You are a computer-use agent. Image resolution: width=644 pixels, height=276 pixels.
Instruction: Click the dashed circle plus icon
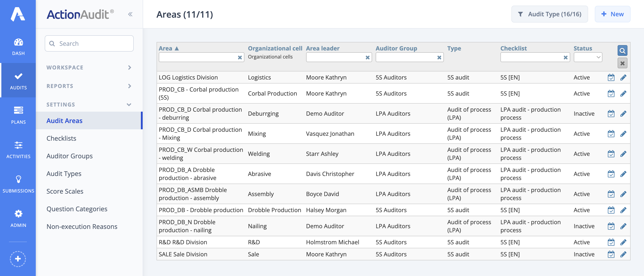[x=18, y=259]
